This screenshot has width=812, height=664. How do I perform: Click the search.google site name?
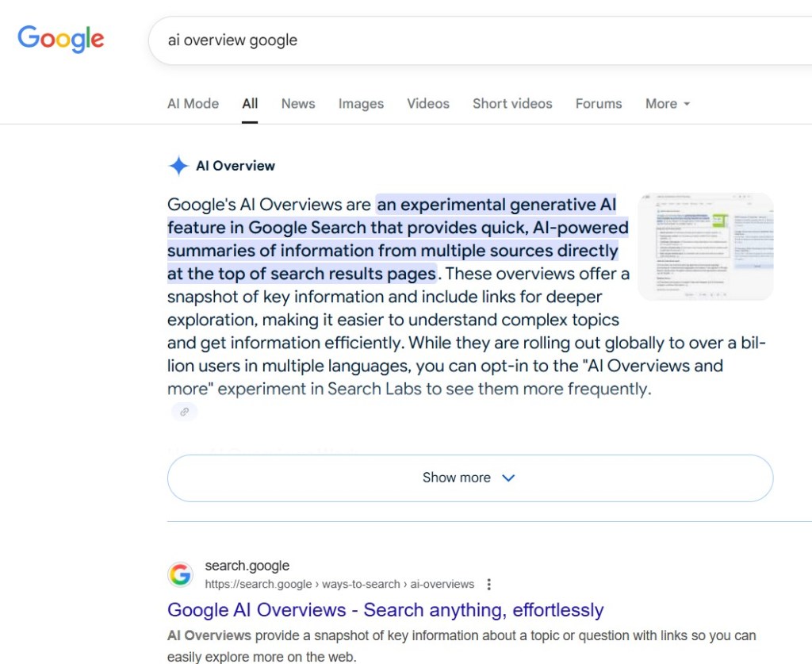(247, 566)
